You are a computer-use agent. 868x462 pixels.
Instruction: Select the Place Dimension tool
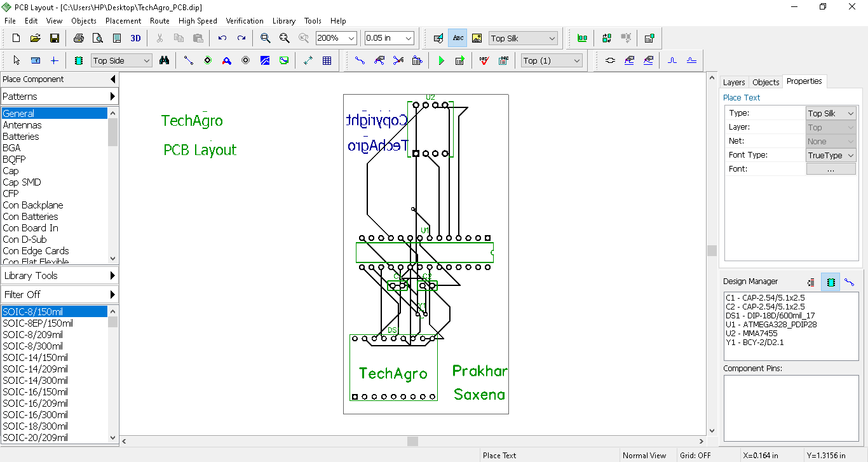(x=308, y=60)
